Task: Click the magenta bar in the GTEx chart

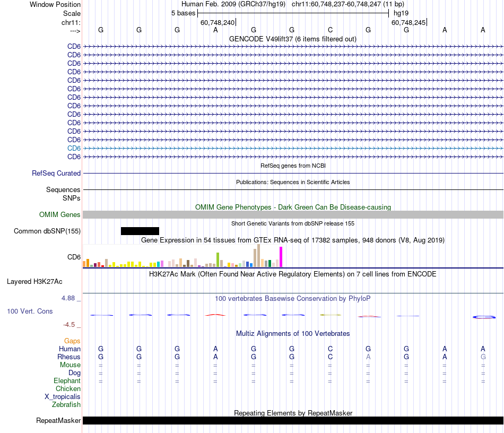Action: [281, 257]
